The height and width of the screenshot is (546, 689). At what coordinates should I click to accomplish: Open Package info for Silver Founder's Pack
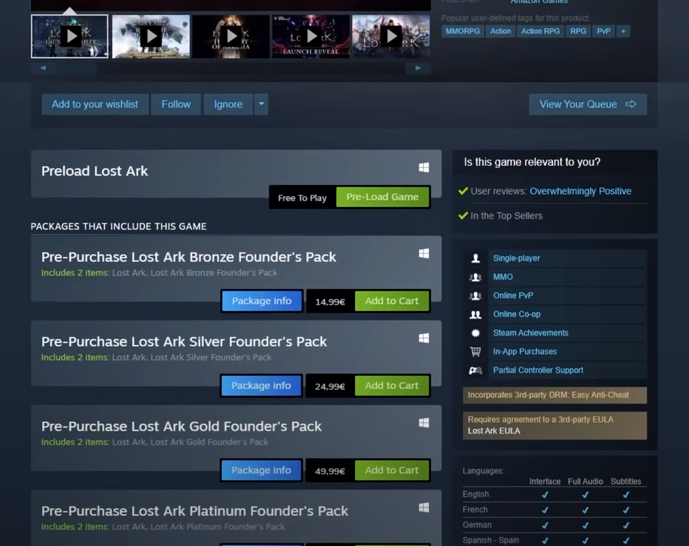[261, 386]
